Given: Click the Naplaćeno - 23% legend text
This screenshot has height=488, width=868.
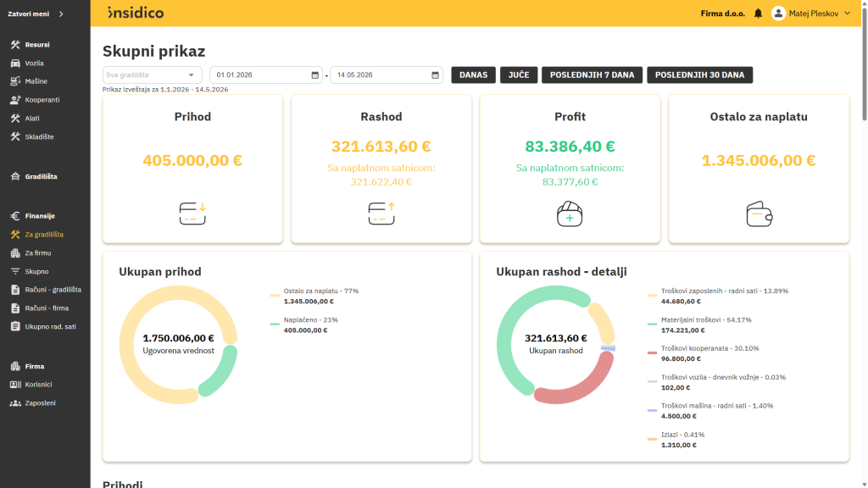Looking at the screenshot, I should click(310, 319).
